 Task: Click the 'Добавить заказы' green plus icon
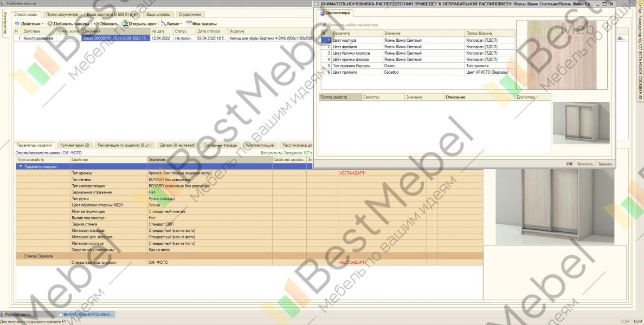[50, 24]
